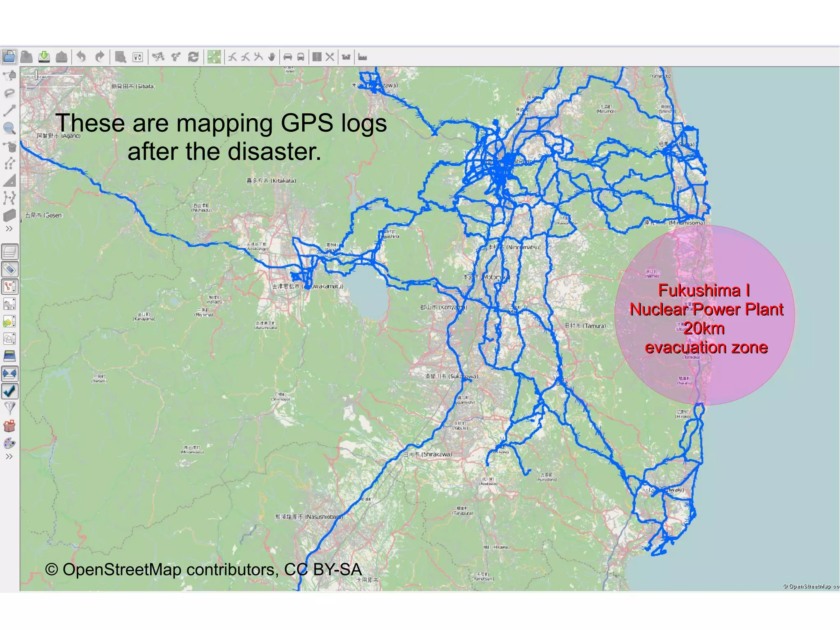Toggle the Validator checkmark panel
840x630 pixels.
coord(10,391)
